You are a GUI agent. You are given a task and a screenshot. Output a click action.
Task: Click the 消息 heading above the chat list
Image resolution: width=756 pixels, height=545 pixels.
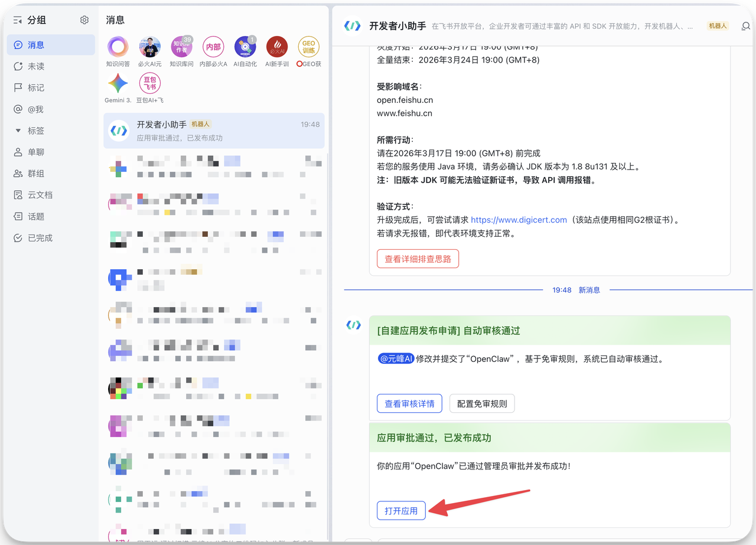(x=115, y=20)
